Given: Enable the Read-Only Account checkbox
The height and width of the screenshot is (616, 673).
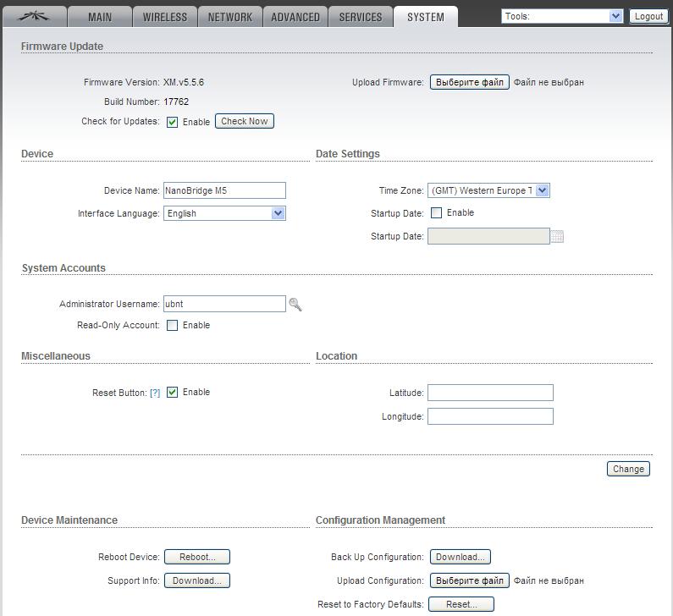Looking at the screenshot, I should [173, 326].
